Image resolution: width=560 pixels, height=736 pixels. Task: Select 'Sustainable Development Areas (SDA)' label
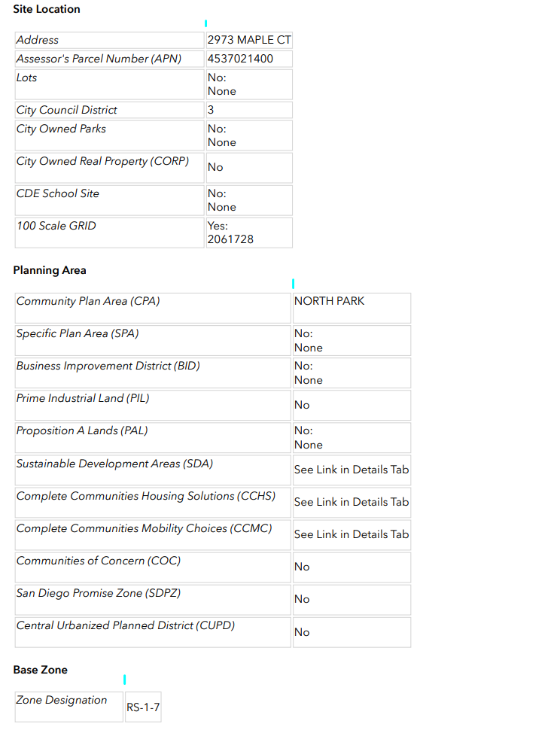click(115, 464)
